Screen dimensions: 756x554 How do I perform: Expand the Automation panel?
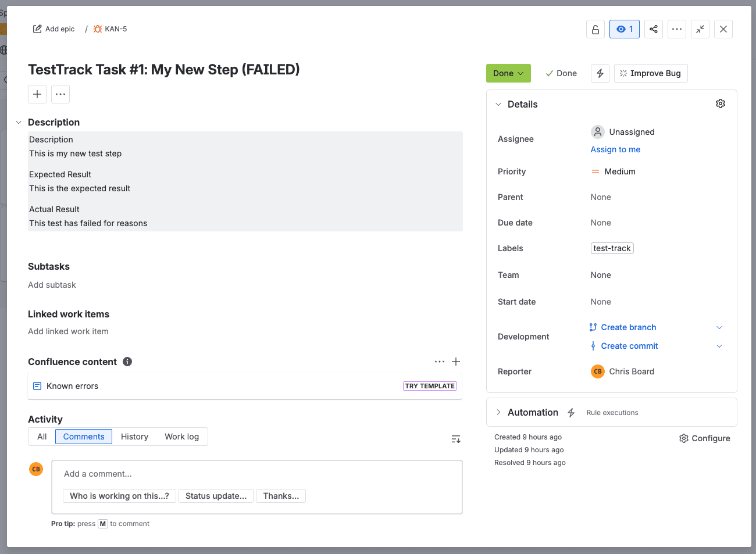pyautogui.click(x=498, y=412)
